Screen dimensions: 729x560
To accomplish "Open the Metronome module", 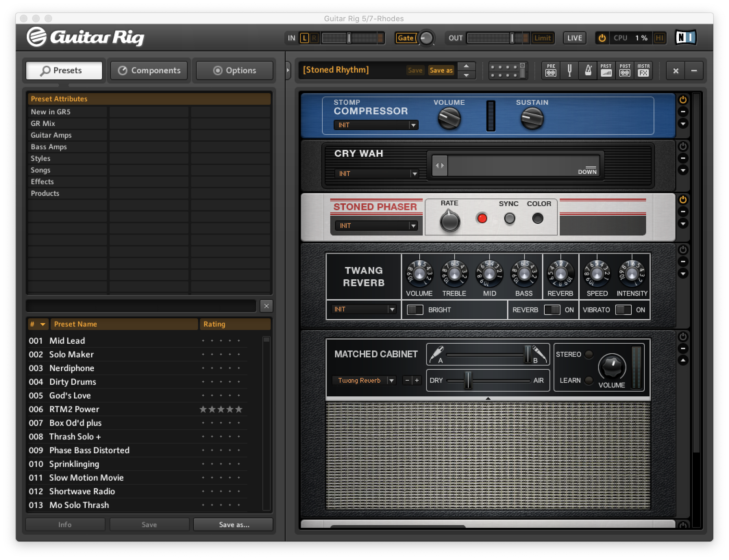I will (x=588, y=71).
